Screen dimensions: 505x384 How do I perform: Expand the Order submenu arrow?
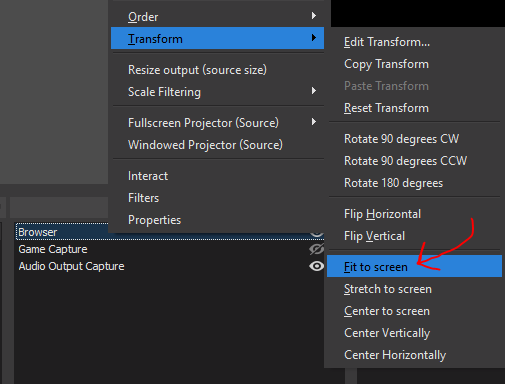[314, 16]
